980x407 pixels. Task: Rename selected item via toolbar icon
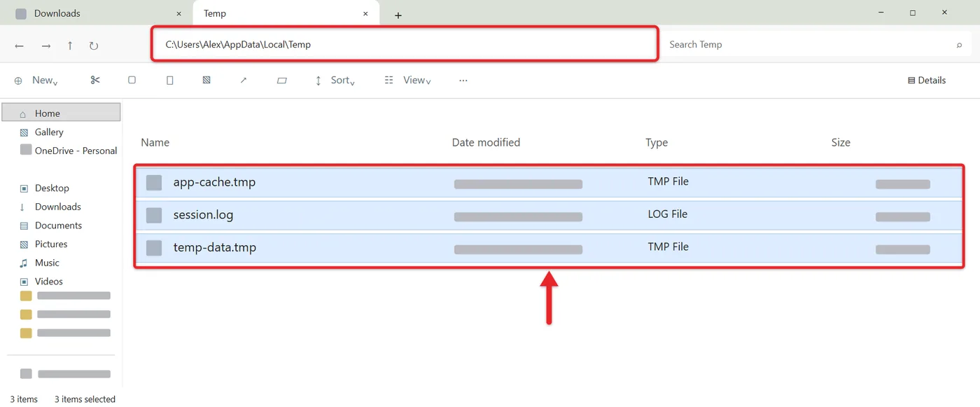click(206, 81)
